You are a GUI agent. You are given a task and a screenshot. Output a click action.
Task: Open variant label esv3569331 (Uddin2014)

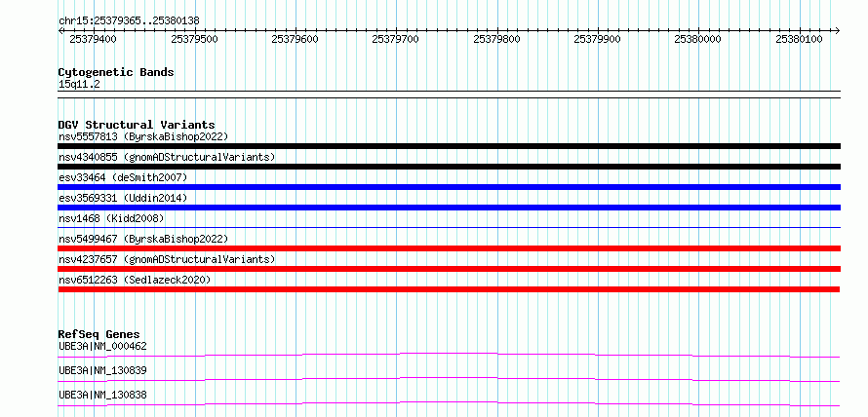pos(123,198)
